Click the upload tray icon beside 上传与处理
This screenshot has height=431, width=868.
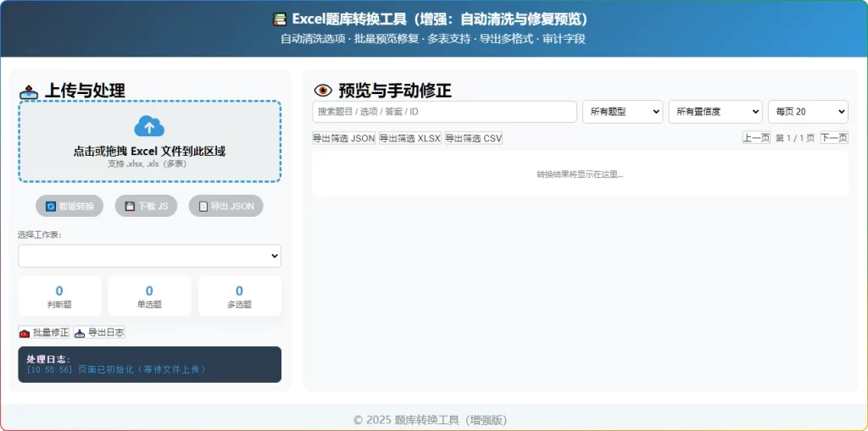[x=29, y=91]
